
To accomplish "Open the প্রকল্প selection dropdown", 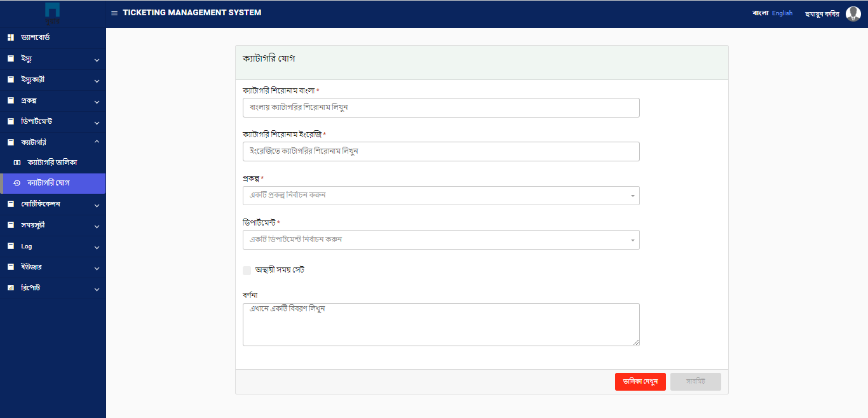I will tap(441, 195).
